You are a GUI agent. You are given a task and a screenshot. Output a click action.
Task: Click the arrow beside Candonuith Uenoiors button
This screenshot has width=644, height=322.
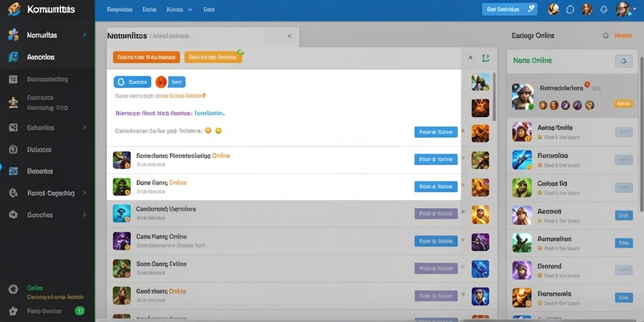[x=464, y=213]
